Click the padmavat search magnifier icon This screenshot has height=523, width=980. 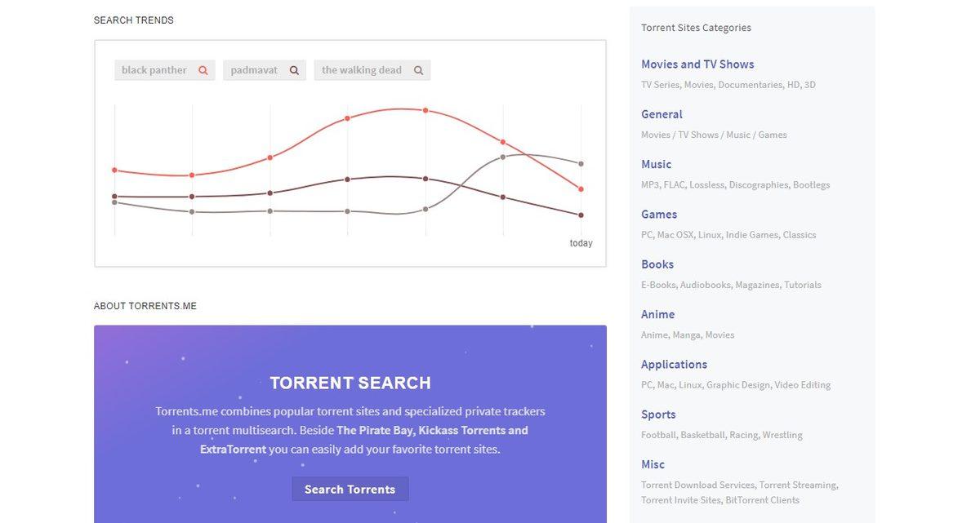click(x=294, y=70)
